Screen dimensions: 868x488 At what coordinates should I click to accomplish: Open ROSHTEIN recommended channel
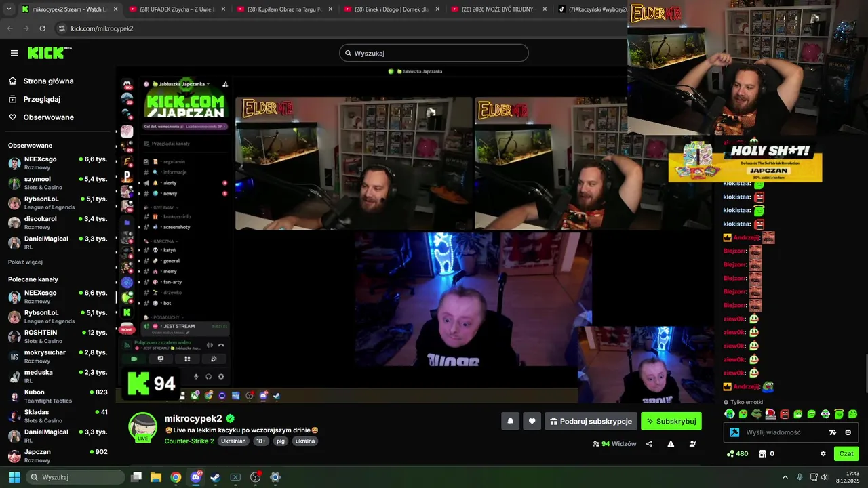tap(58, 336)
